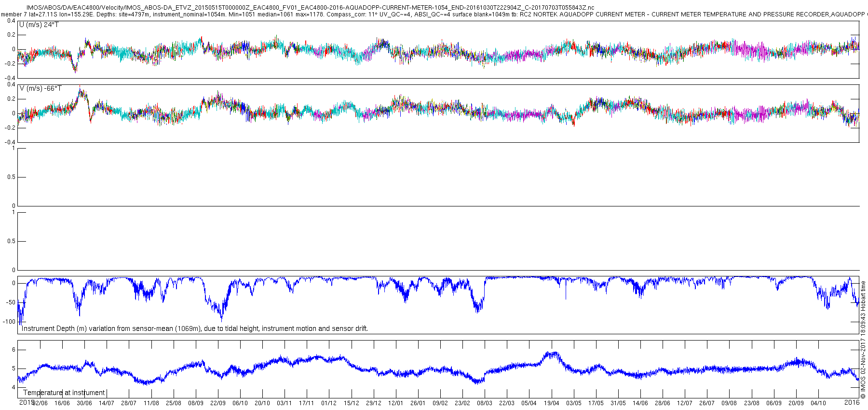The width and height of the screenshot is (868, 410).
Task: Select the '05/04' date tick label
Action: 529,403
